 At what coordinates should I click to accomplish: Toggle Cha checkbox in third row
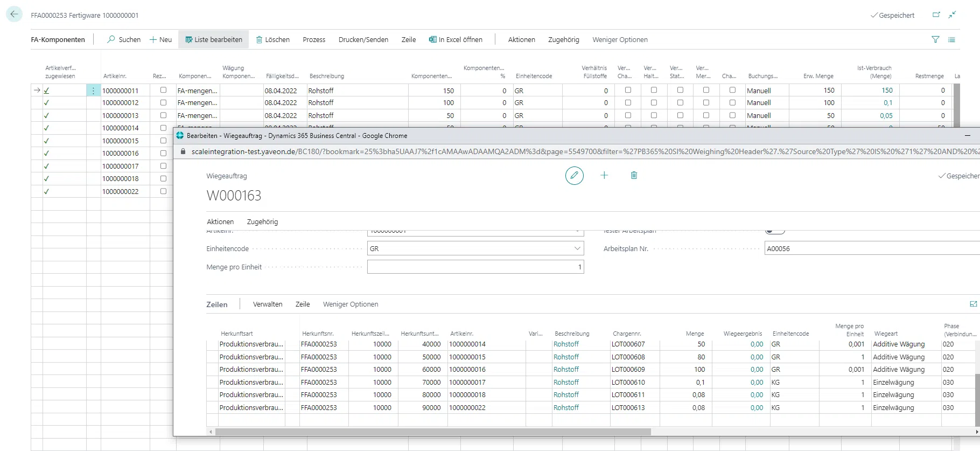(x=732, y=115)
